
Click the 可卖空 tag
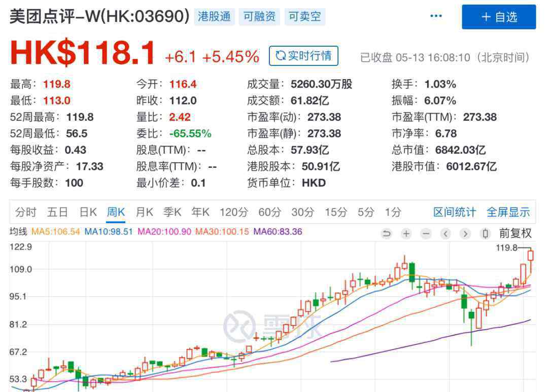(x=304, y=17)
